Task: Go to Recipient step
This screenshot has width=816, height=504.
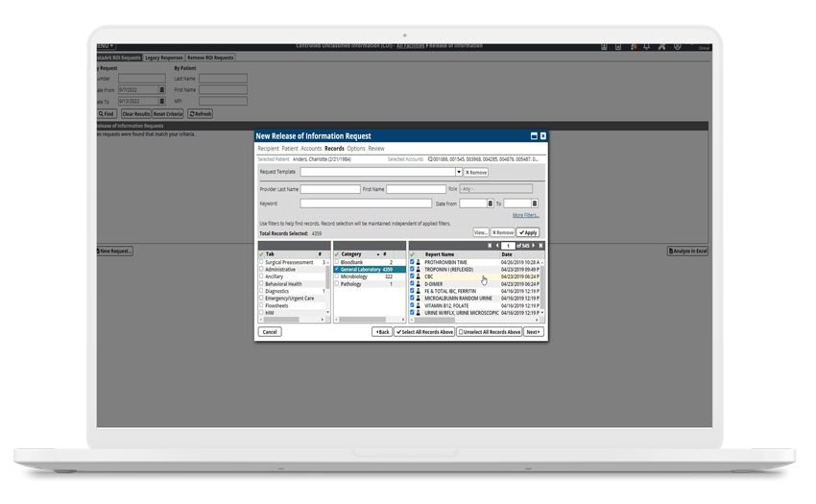Action: coord(268,149)
